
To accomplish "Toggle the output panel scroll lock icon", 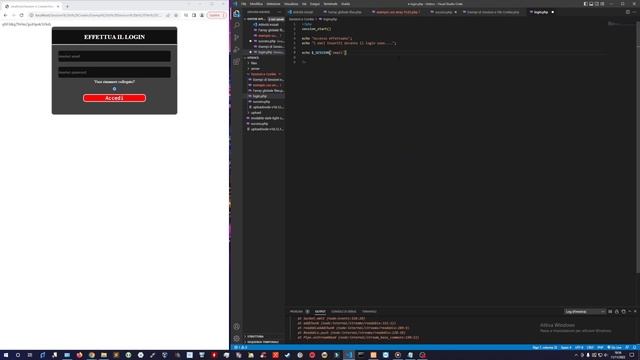I will [617, 311].
